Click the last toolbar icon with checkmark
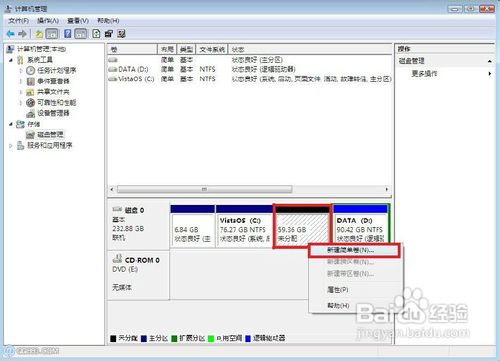Image resolution: width=500 pixels, height=361 pixels. pos(121,34)
